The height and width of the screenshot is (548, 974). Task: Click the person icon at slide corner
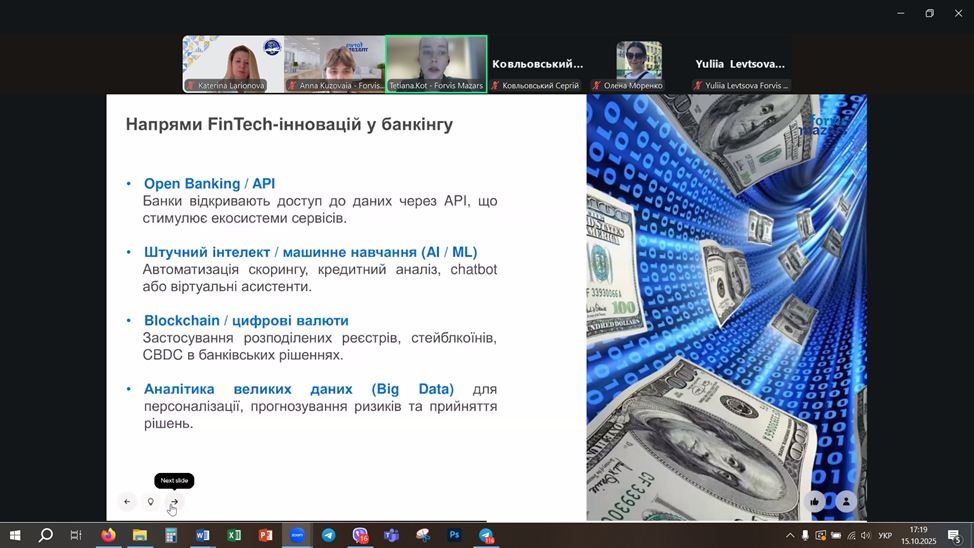(846, 502)
